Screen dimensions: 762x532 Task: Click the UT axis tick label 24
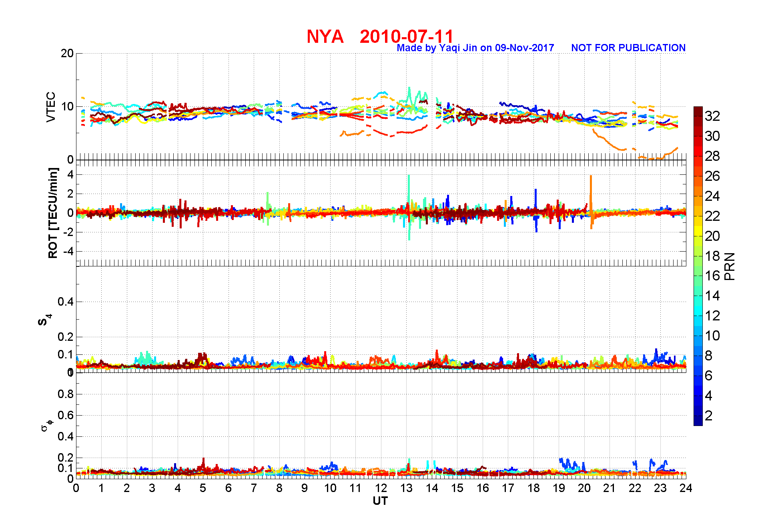tap(686, 488)
